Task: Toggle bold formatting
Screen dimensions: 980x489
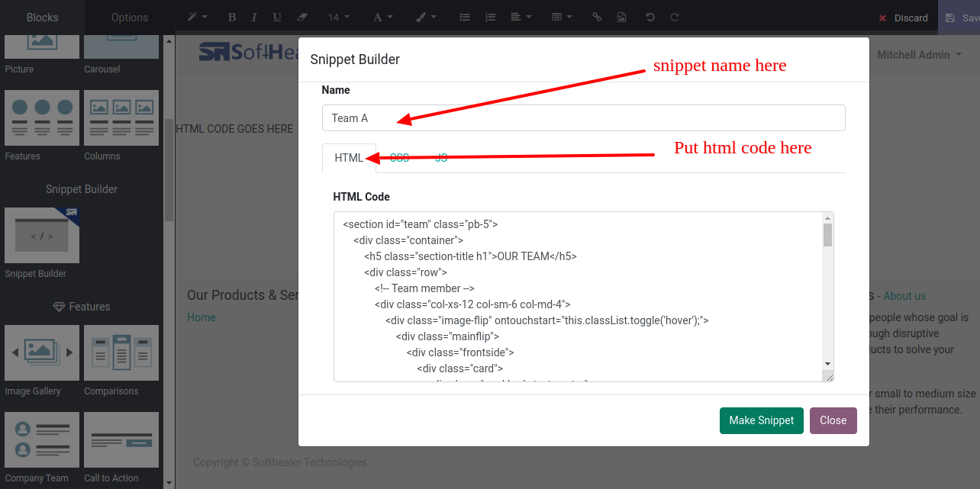Action: coord(232,17)
